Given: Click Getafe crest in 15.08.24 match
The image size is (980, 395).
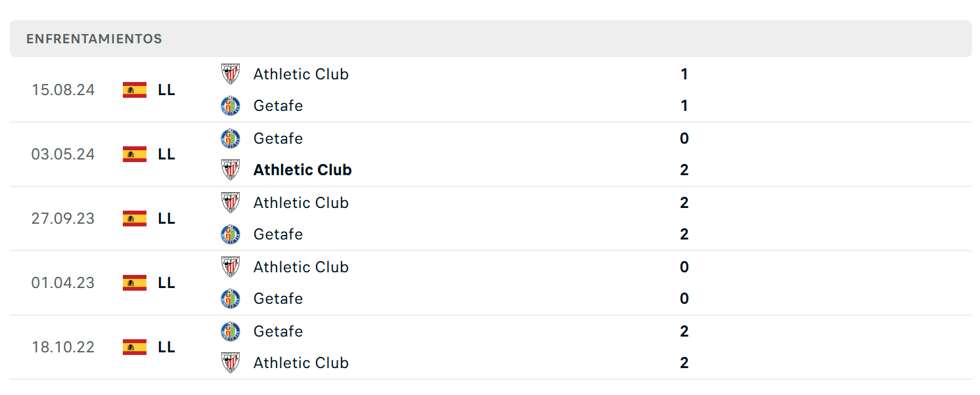Looking at the screenshot, I should coord(231,106).
